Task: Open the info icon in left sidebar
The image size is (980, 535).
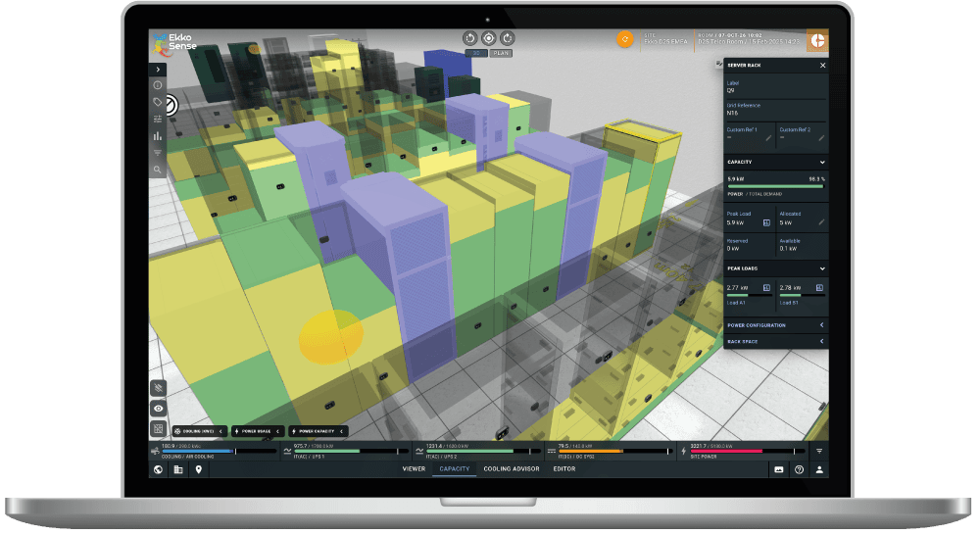Action: tap(158, 85)
